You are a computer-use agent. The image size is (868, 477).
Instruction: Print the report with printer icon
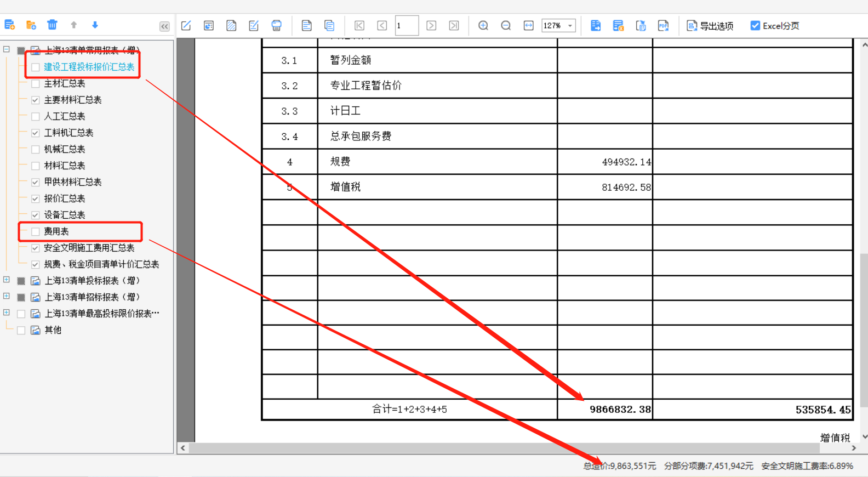(276, 25)
